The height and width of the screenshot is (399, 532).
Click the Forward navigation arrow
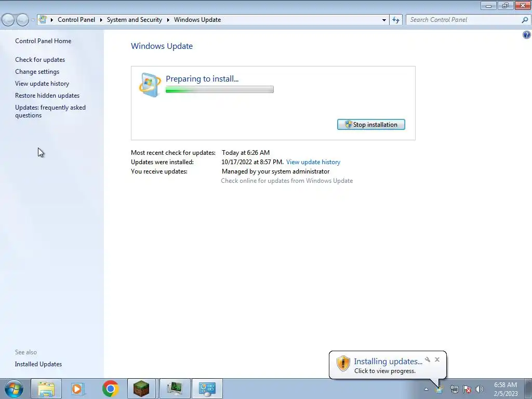click(22, 20)
